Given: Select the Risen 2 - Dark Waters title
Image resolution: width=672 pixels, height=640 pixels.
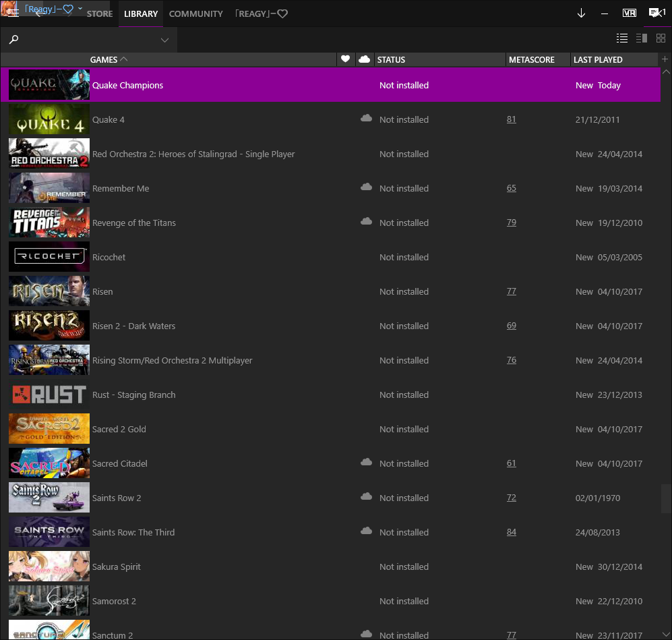Looking at the screenshot, I should tap(133, 326).
